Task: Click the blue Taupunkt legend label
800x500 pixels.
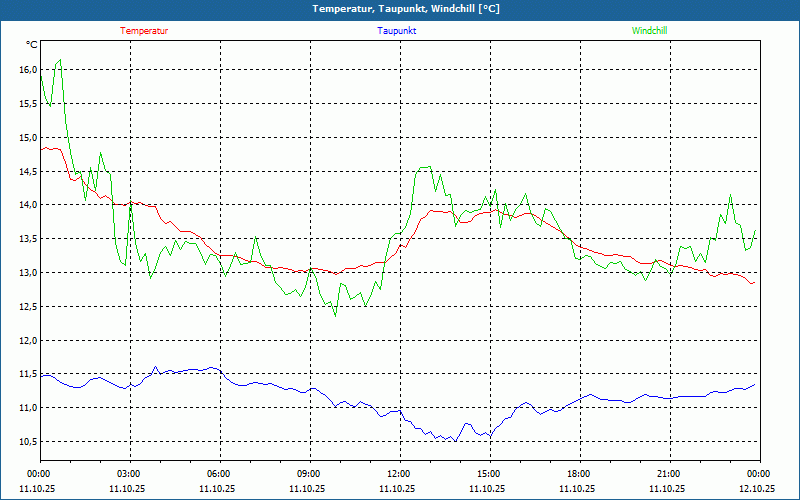Action: click(397, 31)
